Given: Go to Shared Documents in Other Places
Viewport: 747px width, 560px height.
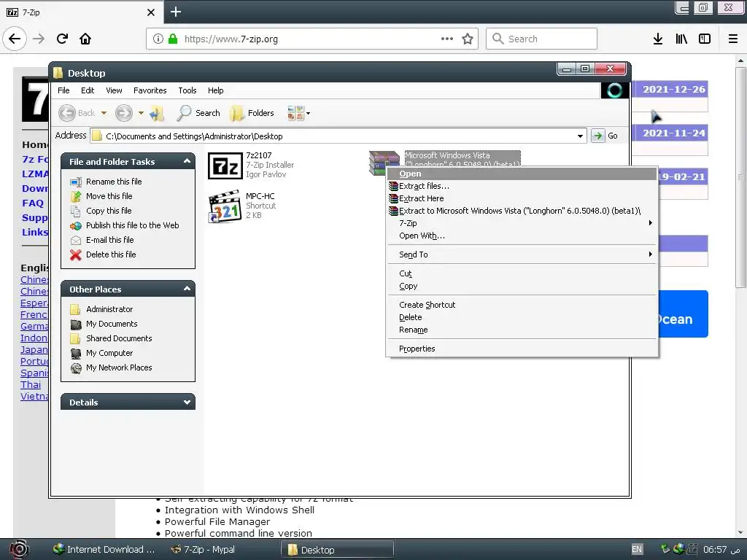Looking at the screenshot, I should [x=111, y=338].
